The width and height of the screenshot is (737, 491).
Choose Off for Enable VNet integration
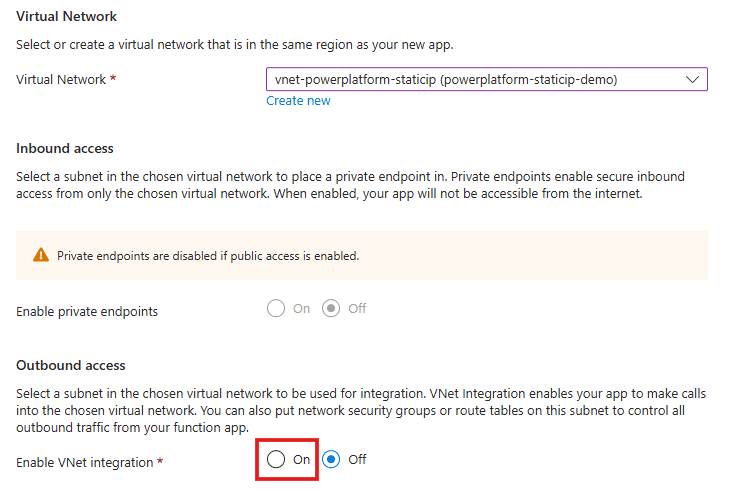(x=332, y=459)
